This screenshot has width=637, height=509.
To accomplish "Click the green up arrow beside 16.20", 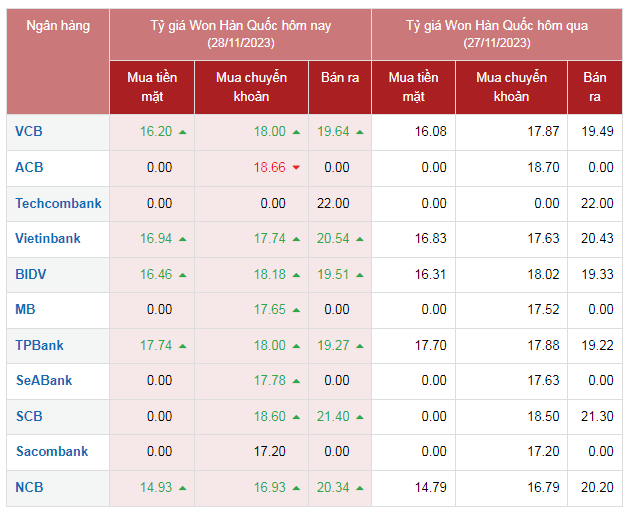I will pyautogui.click(x=183, y=132).
